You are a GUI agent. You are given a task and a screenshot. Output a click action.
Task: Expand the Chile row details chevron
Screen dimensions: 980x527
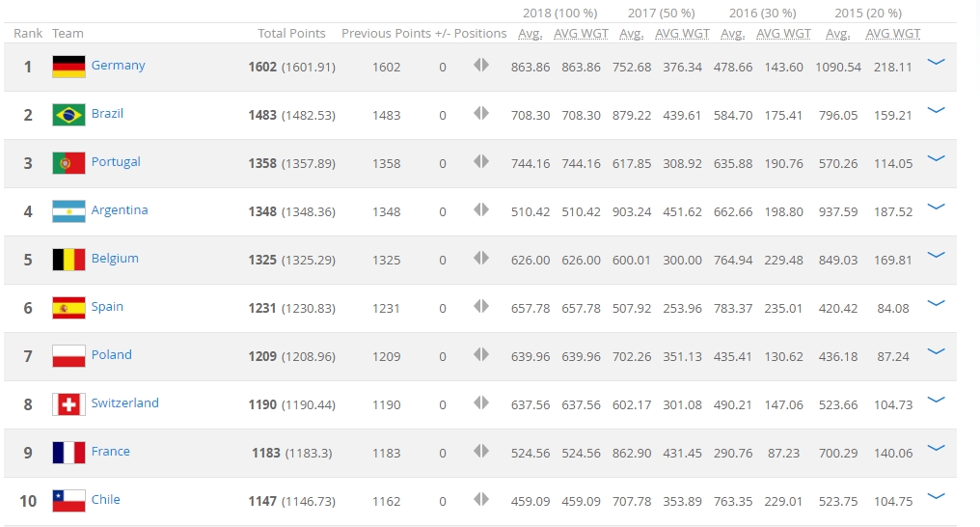pos(935,496)
